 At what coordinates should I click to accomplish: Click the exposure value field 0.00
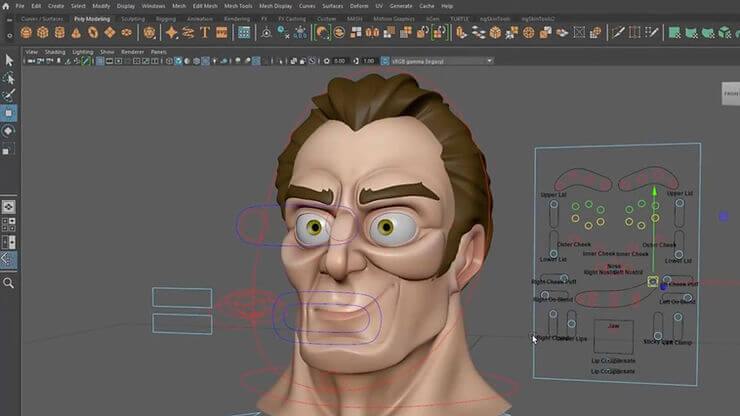pos(339,61)
